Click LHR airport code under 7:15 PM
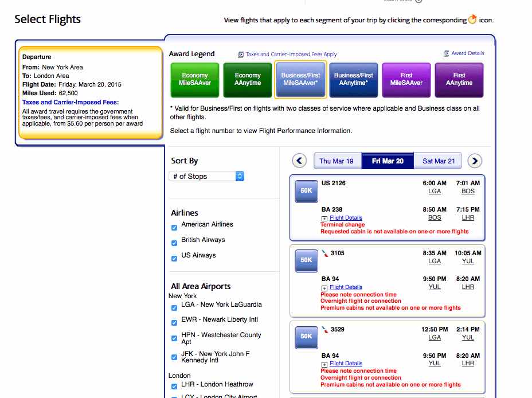The width and height of the screenshot is (532, 398). 468,218
